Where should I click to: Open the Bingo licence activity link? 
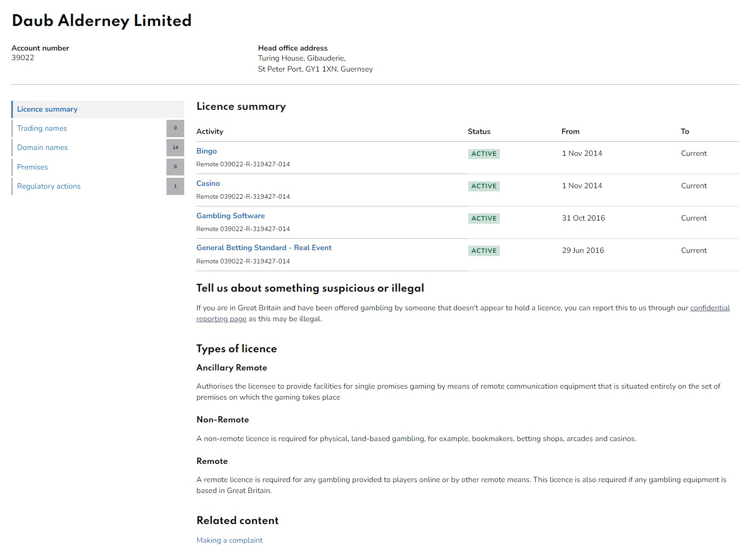pyautogui.click(x=207, y=151)
